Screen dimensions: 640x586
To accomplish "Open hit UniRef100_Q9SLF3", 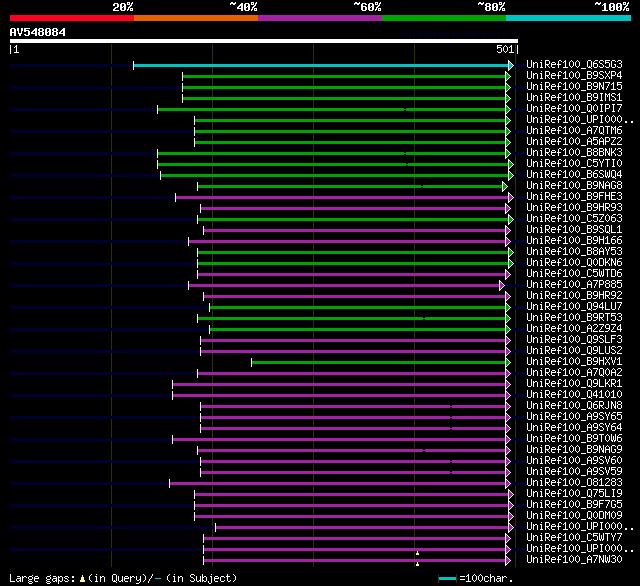I will [574, 340].
